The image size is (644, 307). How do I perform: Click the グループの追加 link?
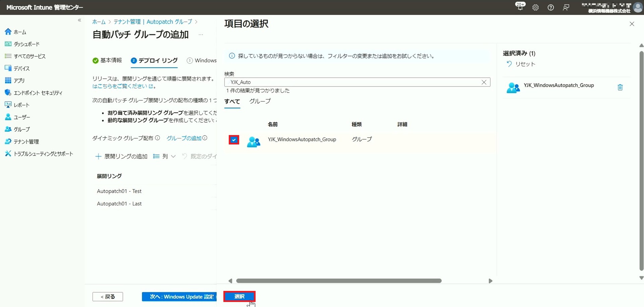coord(184,138)
